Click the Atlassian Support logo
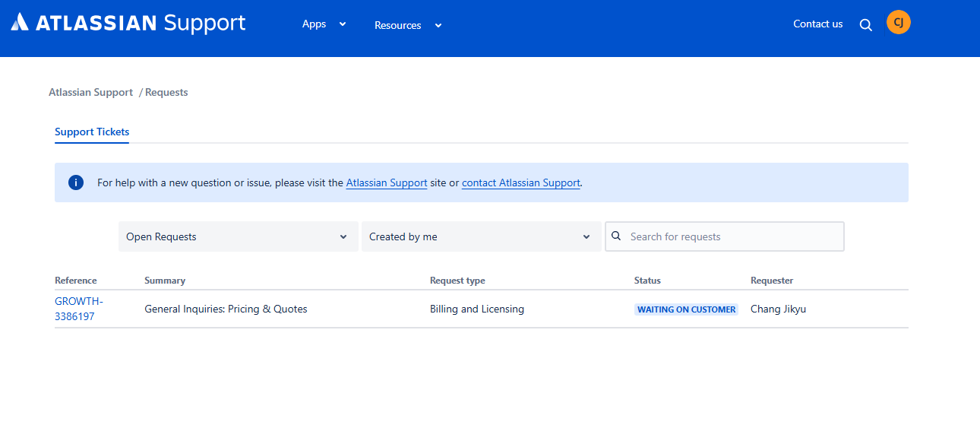Viewport: 980px width, 422px height. coord(128,23)
